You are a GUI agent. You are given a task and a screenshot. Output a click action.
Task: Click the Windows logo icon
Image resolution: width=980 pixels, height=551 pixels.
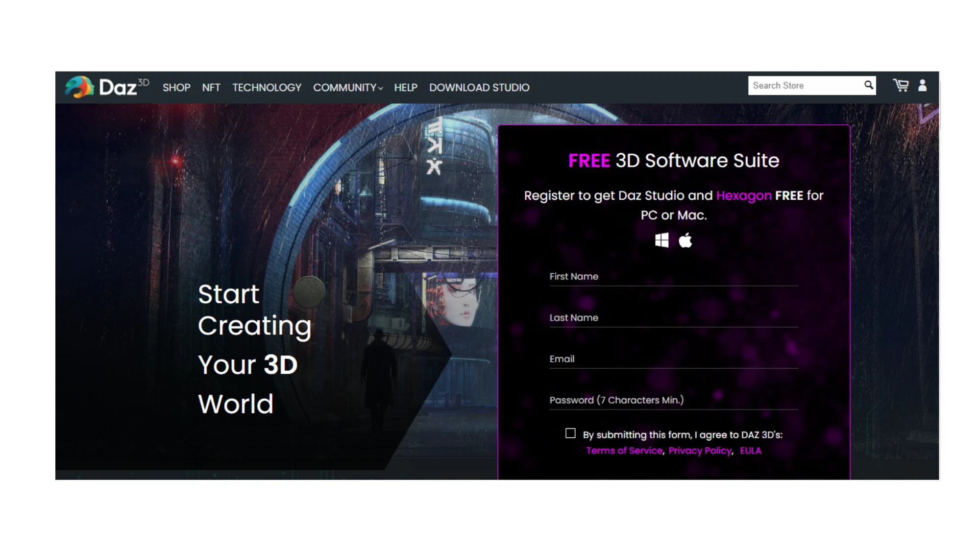(x=661, y=240)
